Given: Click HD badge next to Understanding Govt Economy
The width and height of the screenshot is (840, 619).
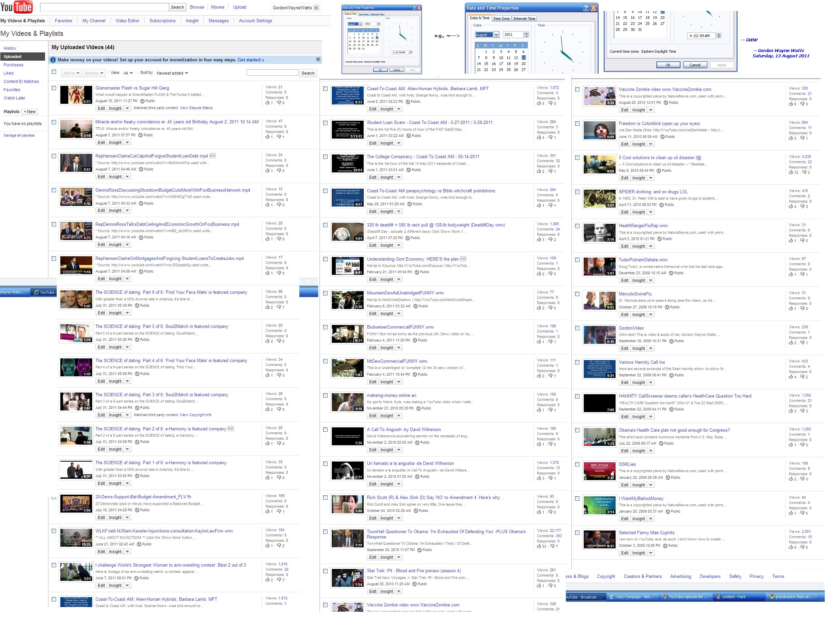Looking at the screenshot, I should coord(463,259).
